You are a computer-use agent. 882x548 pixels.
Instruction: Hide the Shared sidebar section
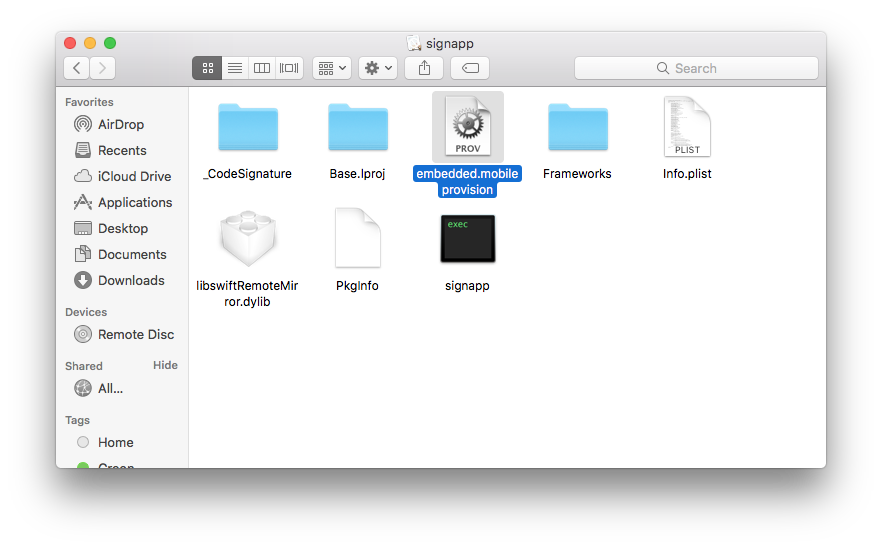click(x=165, y=365)
